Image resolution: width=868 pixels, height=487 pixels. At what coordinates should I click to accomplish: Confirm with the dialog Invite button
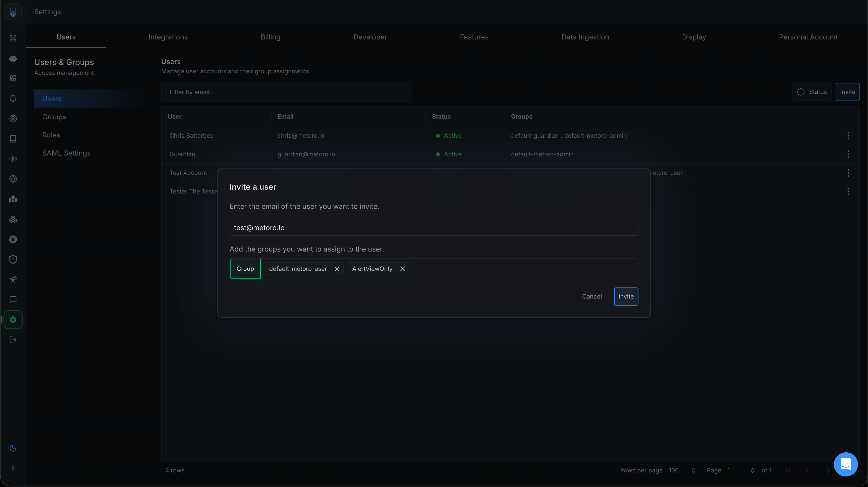pos(626,296)
